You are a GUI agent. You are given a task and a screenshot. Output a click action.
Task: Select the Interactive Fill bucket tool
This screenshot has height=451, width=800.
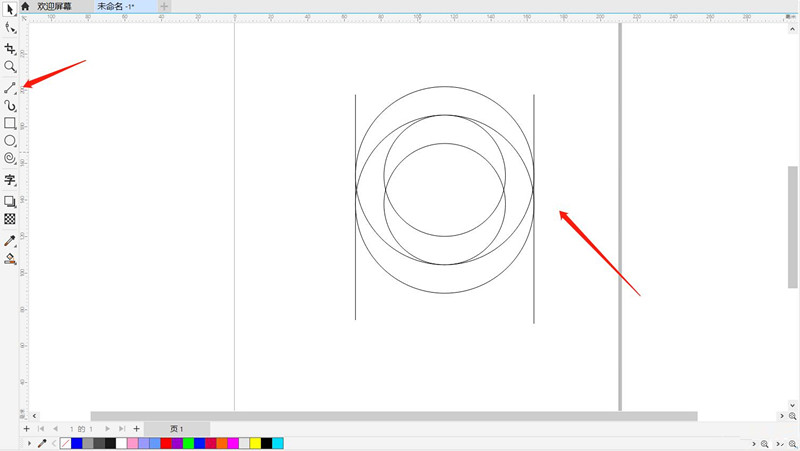(10, 259)
